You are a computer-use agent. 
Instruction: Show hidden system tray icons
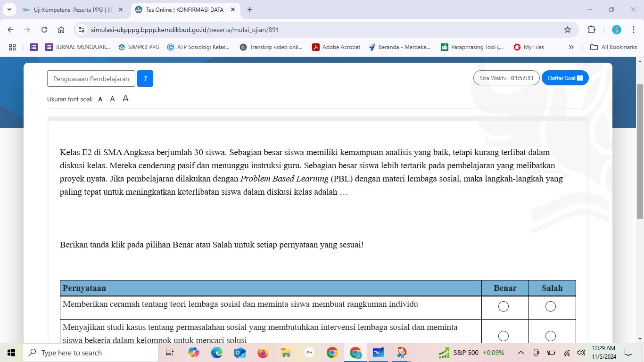click(521, 353)
